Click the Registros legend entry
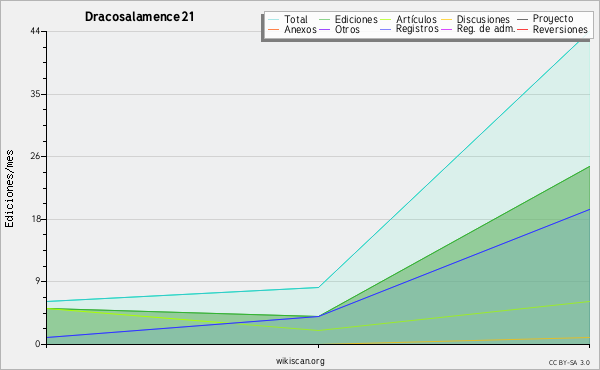 click(409, 29)
